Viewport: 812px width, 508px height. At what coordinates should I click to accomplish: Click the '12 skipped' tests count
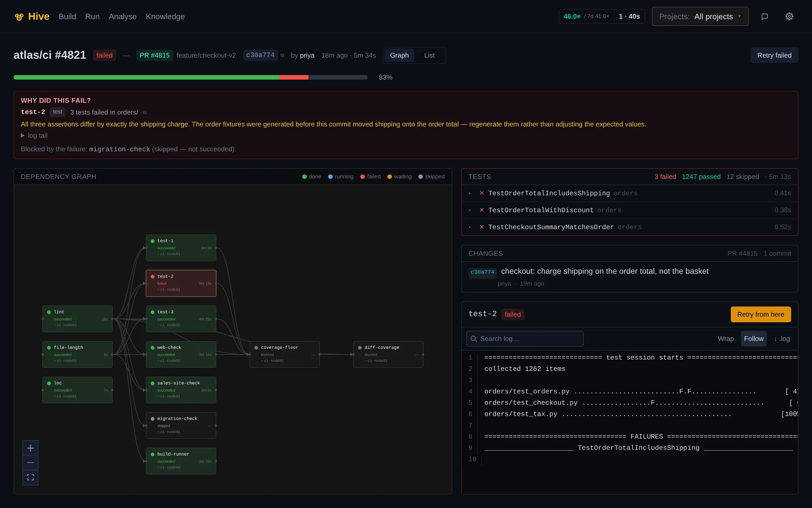click(742, 177)
